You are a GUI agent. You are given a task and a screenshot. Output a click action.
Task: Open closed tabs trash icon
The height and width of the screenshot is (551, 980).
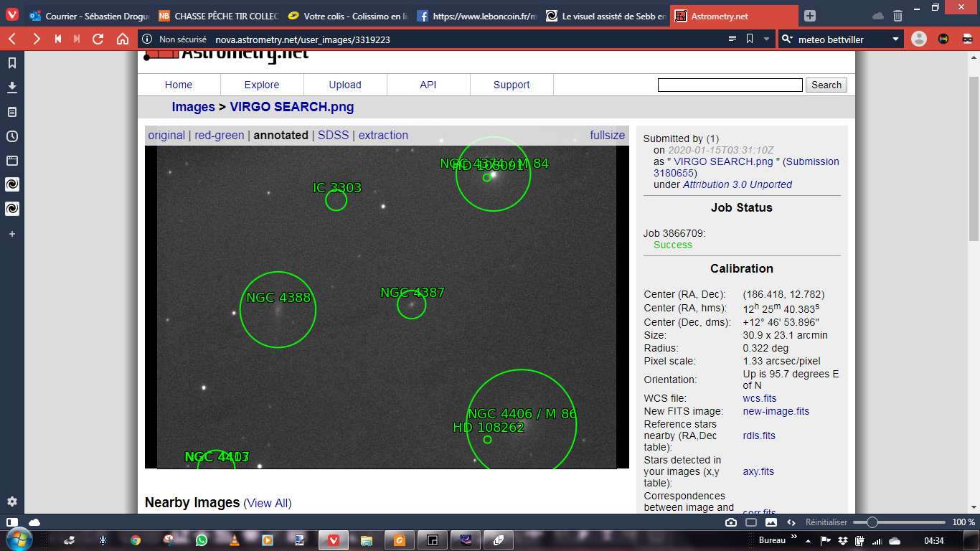click(897, 16)
